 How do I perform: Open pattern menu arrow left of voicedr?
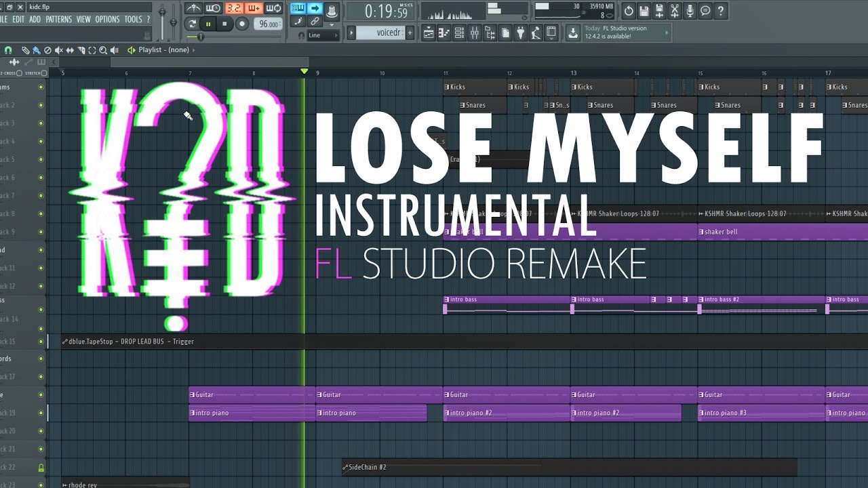(351, 33)
